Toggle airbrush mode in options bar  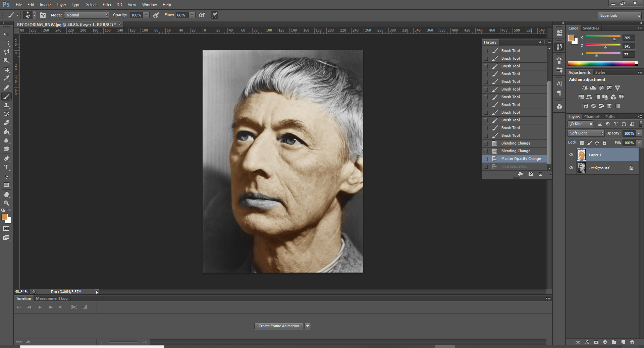[202, 15]
